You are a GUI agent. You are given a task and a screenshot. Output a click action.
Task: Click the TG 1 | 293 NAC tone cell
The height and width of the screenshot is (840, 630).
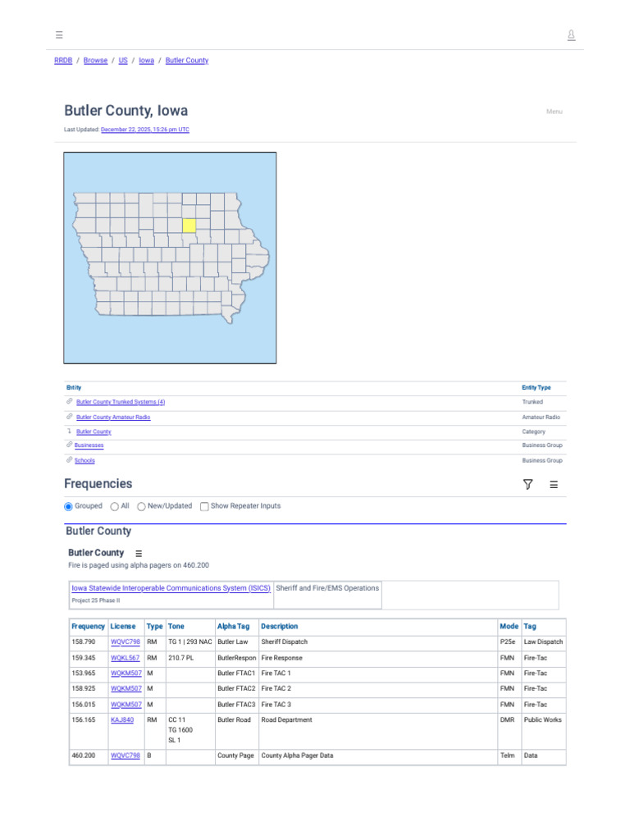pos(190,641)
